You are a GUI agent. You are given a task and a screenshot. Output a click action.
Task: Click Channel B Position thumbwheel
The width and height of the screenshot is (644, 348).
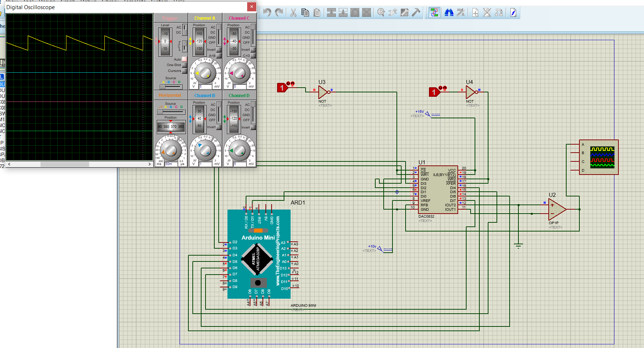(199, 119)
